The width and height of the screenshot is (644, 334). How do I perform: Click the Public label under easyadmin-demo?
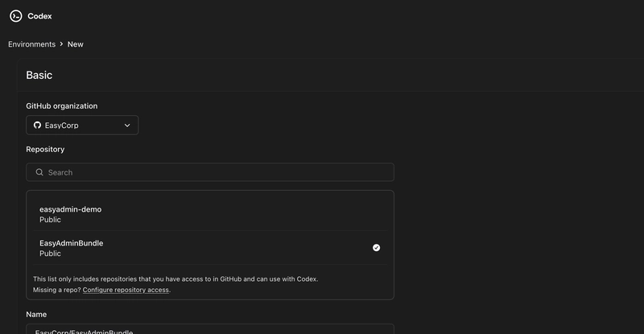pos(50,220)
